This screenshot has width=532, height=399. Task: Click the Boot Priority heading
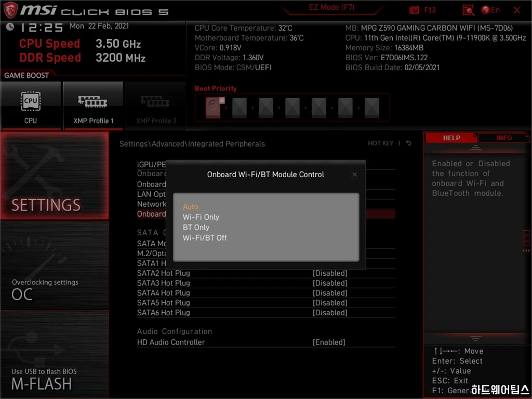(x=216, y=88)
